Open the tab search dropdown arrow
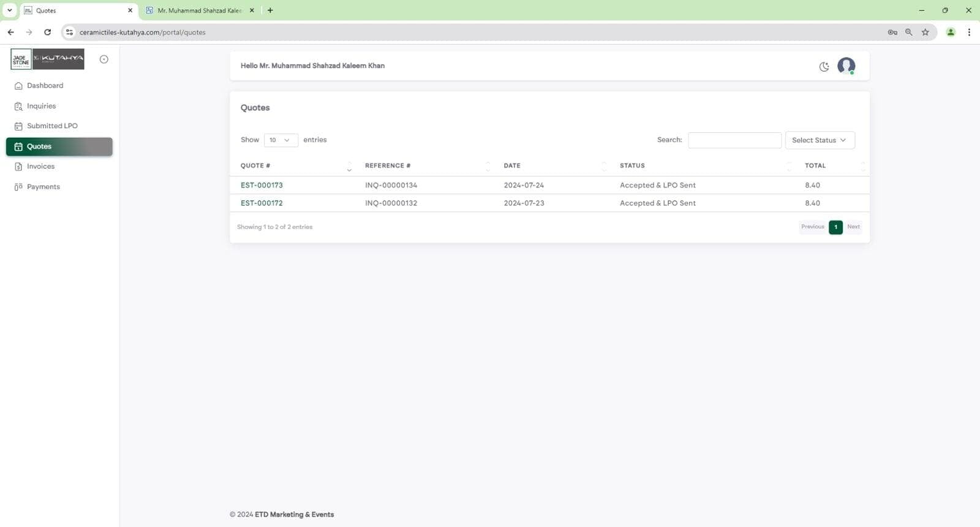 click(9, 10)
